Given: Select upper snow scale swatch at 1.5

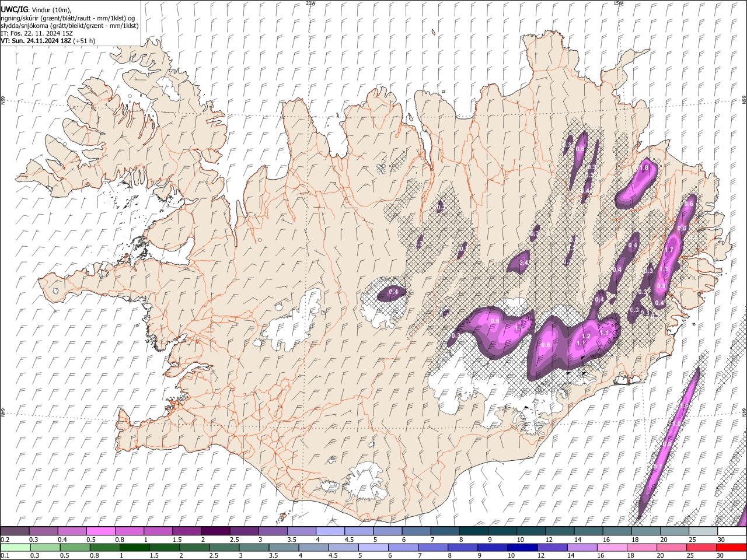Looking at the screenshot, I should (x=187, y=531).
